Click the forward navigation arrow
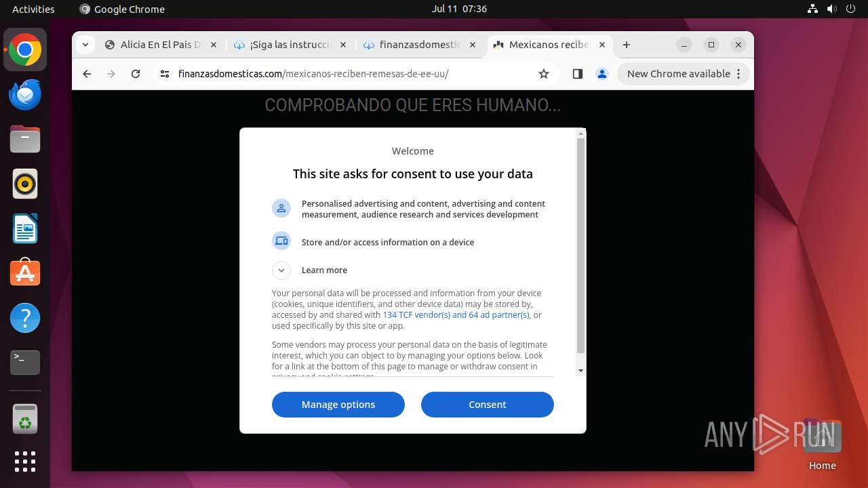The image size is (868, 488). point(111,74)
